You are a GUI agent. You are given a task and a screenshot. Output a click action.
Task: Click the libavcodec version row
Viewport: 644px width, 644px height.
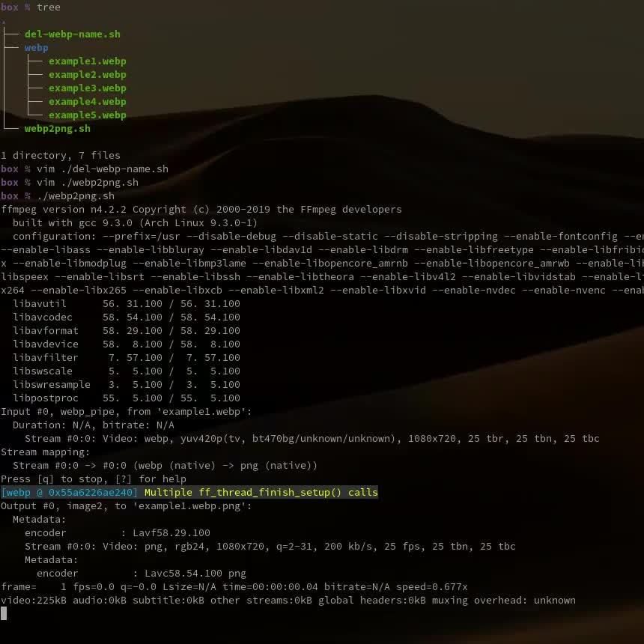pos(126,317)
